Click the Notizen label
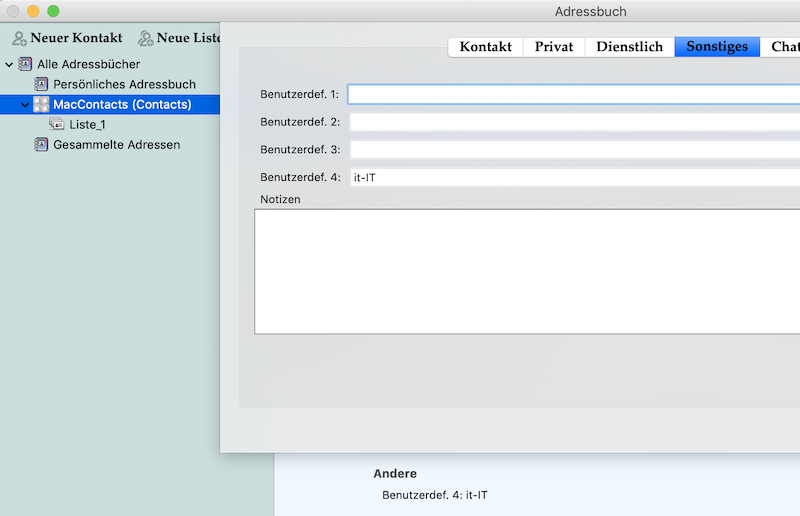Viewport: 800px width, 516px height. pyautogui.click(x=280, y=200)
